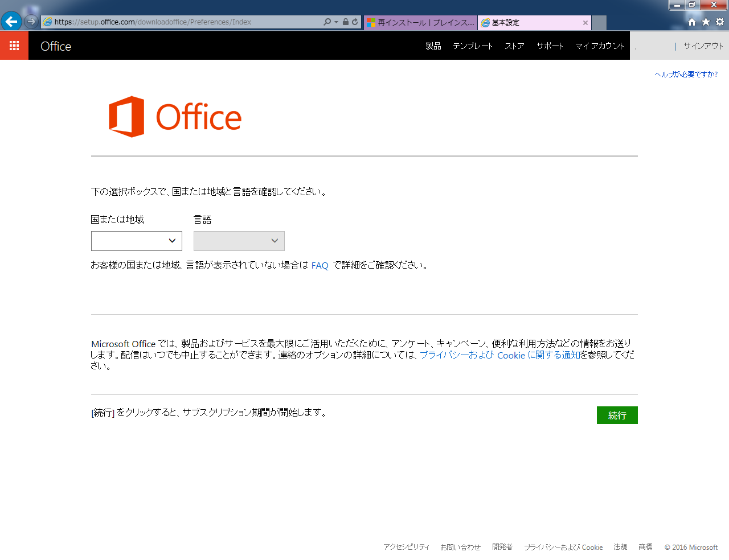Expand address bar autocomplete dropdown arrow
The image size is (729, 560).
click(x=336, y=22)
